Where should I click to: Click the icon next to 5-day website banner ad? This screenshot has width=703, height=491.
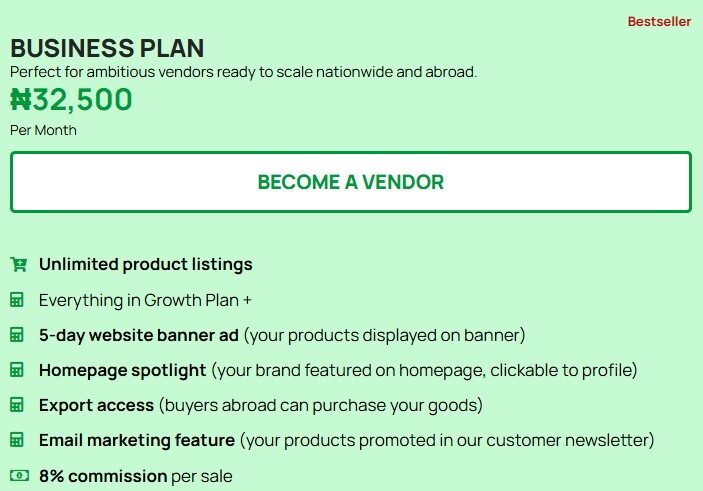[17, 335]
